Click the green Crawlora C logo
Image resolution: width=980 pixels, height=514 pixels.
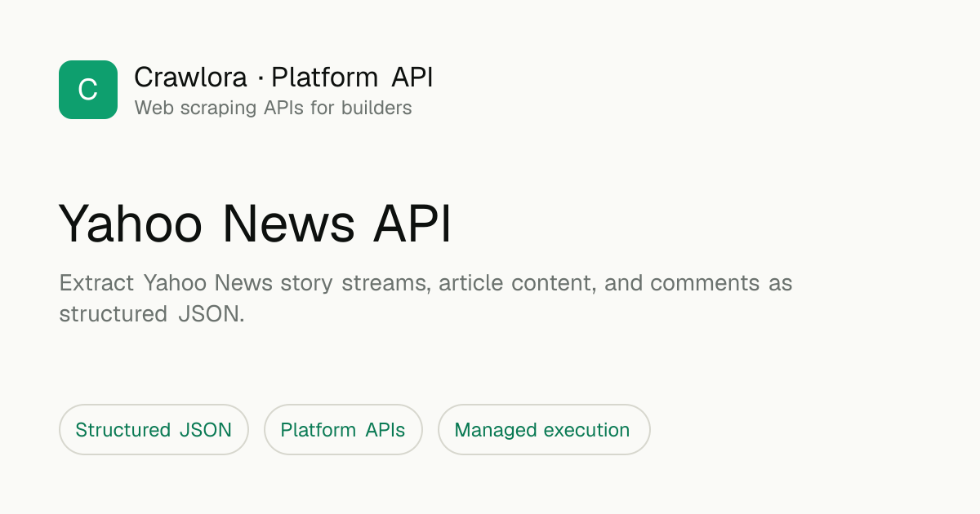[88, 90]
